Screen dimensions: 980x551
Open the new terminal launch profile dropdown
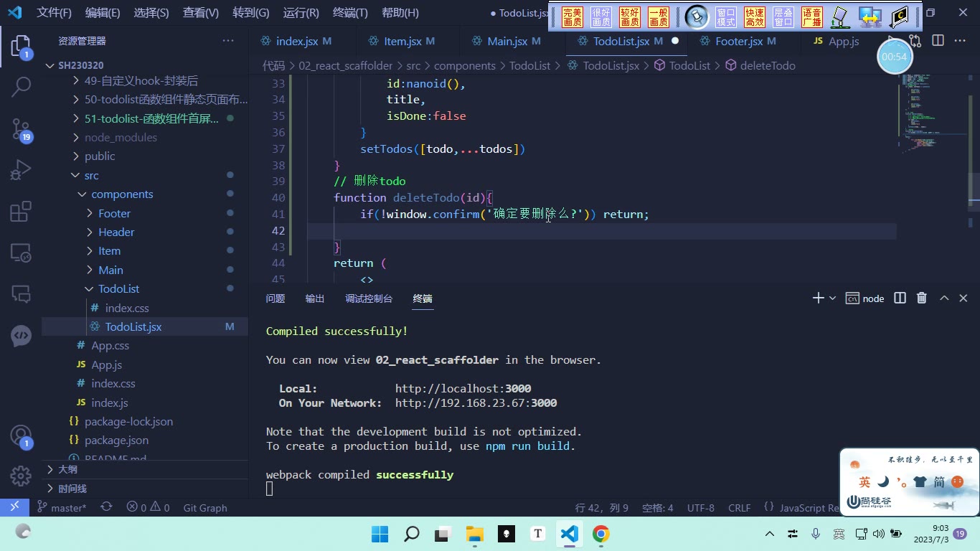coord(832,298)
